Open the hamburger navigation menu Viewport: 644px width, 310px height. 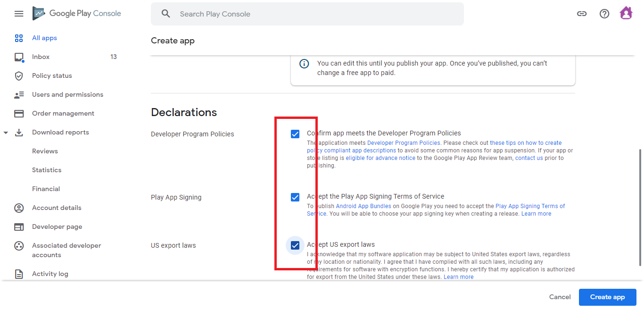(19, 14)
